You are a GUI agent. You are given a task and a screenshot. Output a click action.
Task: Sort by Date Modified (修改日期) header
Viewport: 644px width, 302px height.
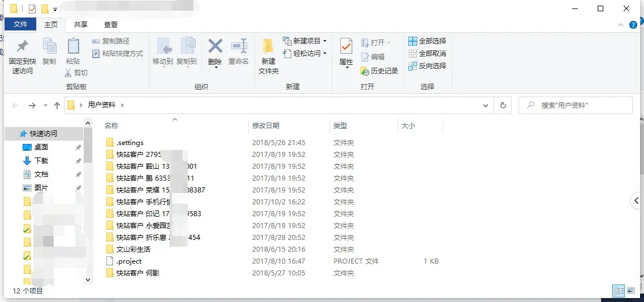[x=266, y=126]
